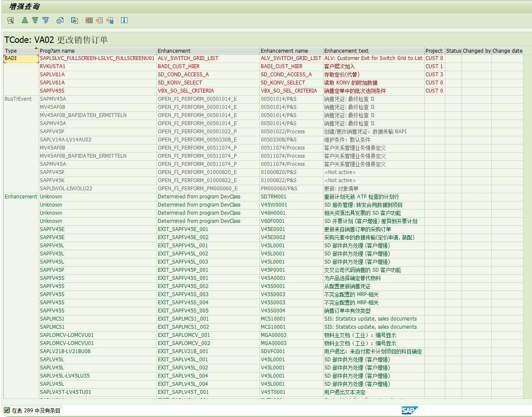Viewport: 532px width, 417px height.
Task: Click the SAPLSLVC_FULLSCREEN-LSLVC_FULLSCREENU01 program cell
Action: tap(97, 58)
